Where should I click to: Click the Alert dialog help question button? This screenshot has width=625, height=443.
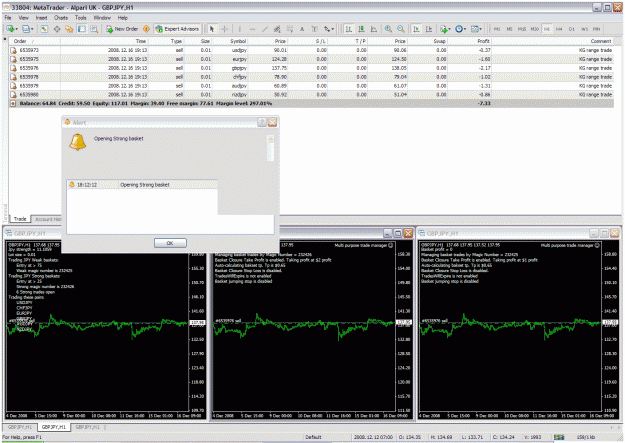pos(262,122)
